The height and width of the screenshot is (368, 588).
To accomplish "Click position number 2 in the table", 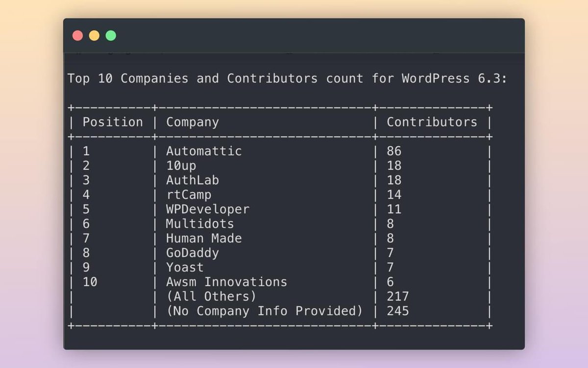I will coord(86,165).
